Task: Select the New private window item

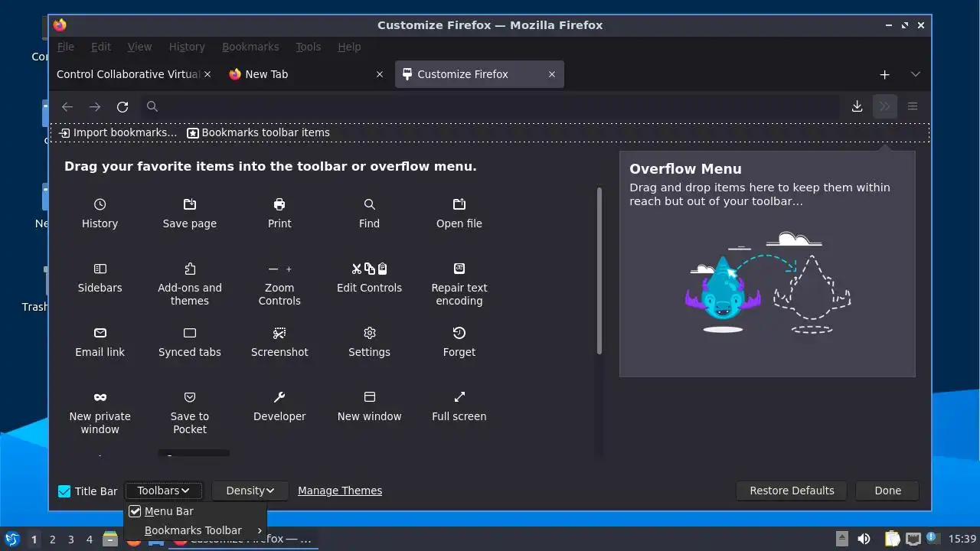Action: click(x=100, y=412)
